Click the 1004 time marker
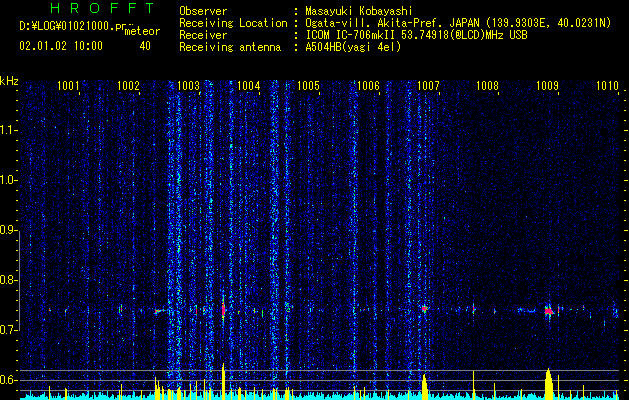 [248, 85]
